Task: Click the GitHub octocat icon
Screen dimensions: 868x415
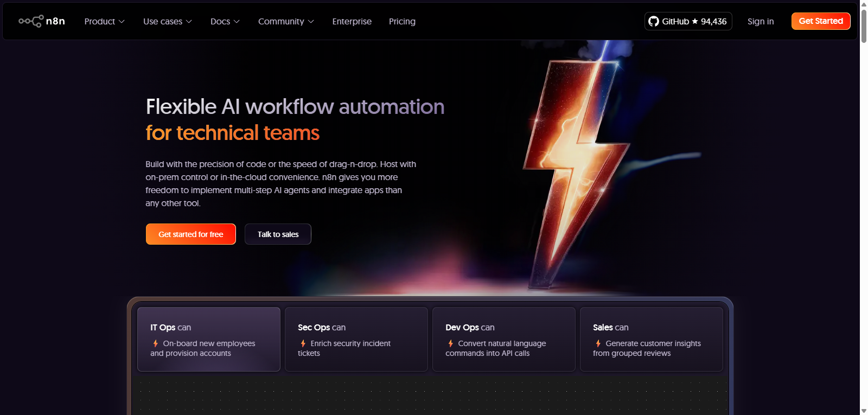Action: click(654, 21)
